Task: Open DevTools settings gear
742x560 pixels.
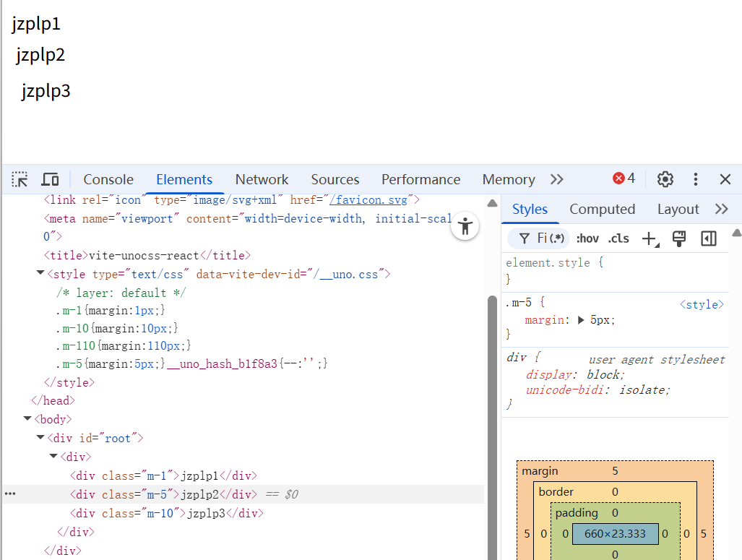Action: point(665,179)
